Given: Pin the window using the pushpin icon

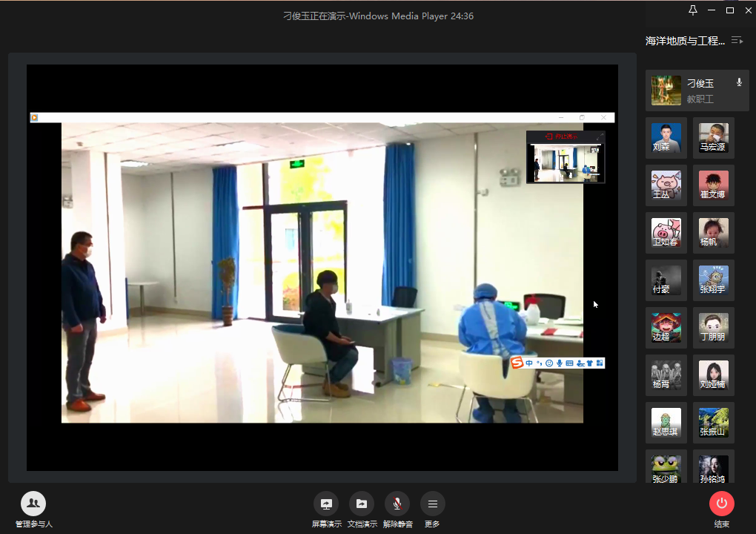Looking at the screenshot, I should (x=693, y=10).
